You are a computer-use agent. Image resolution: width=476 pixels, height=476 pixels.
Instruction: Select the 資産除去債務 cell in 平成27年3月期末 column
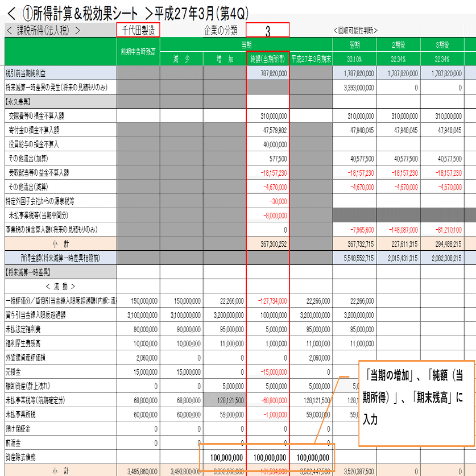[x=311, y=457]
